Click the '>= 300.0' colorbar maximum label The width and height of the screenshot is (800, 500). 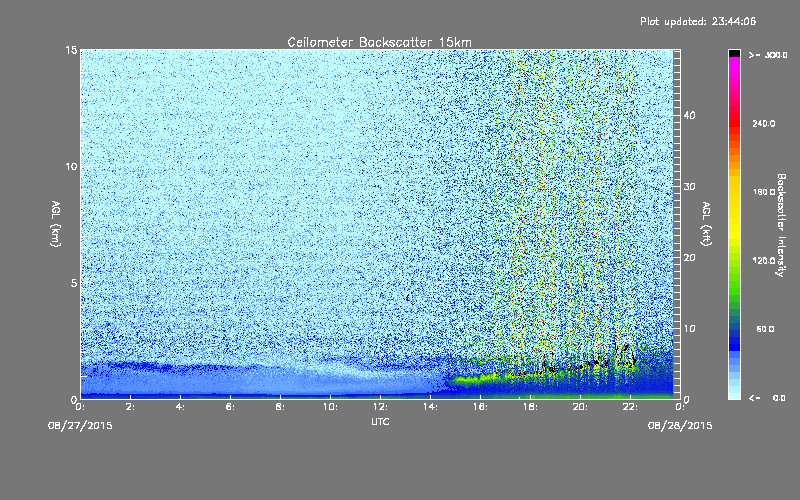[x=768, y=55]
